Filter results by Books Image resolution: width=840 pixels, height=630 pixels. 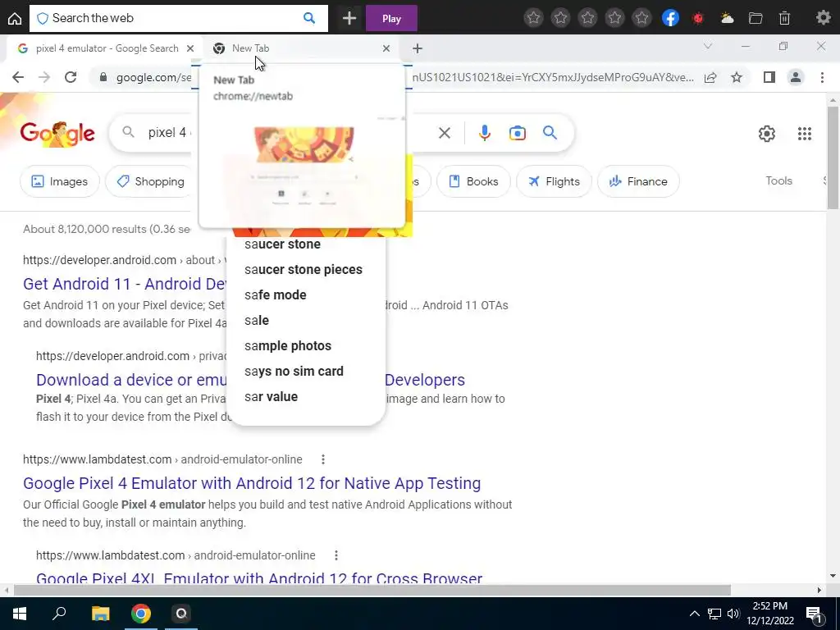[473, 181]
